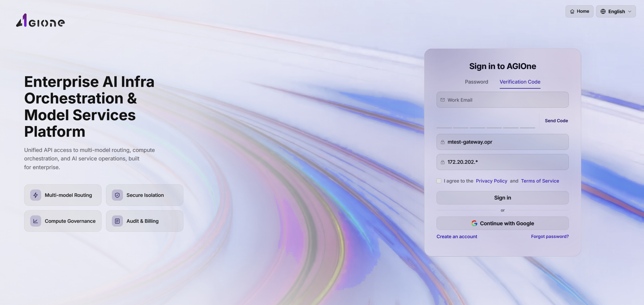Click the 172.20.202.* input field
The width and height of the screenshot is (644, 305).
point(502,162)
